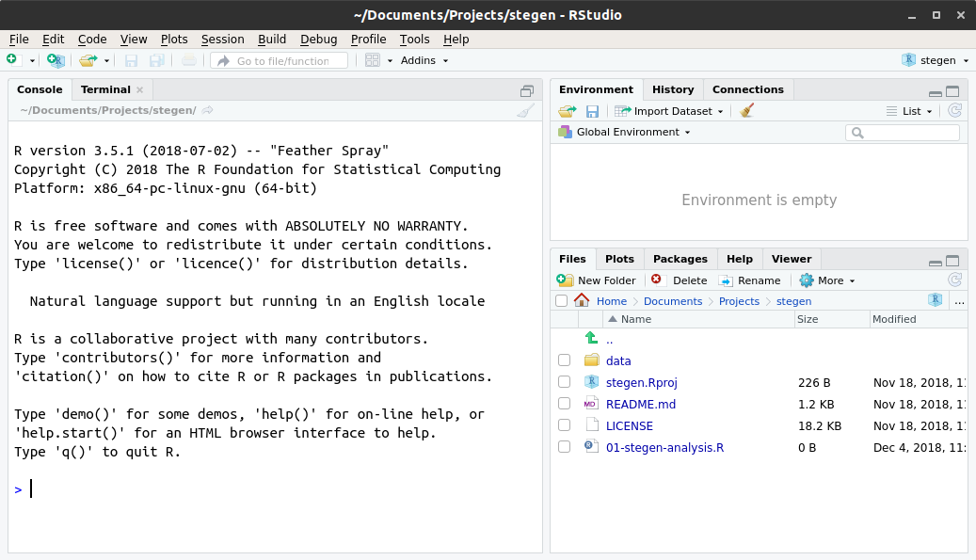The width and height of the screenshot is (976, 560).
Task: Open the New File dropdown arrow
Action: tap(32, 61)
